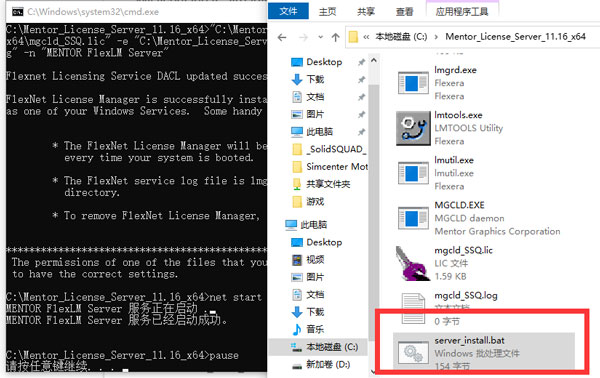Click the lmgrd.exe file icon
The image size is (600, 378).
click(413, 83)
